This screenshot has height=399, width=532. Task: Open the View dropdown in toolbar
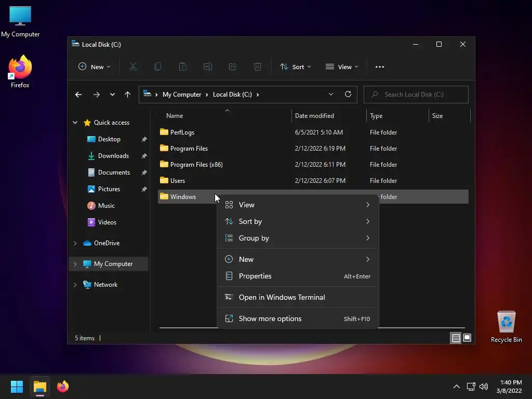click(342, 67)
